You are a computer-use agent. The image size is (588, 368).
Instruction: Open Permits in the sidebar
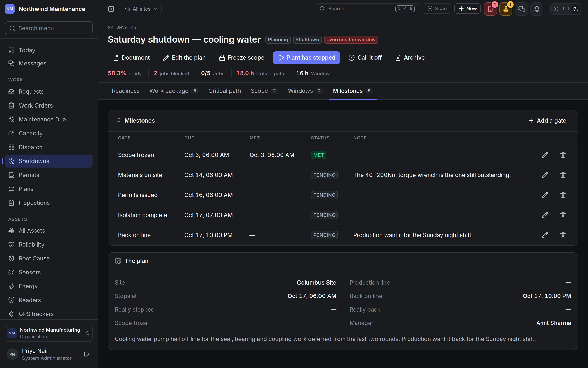pos(49,175)
